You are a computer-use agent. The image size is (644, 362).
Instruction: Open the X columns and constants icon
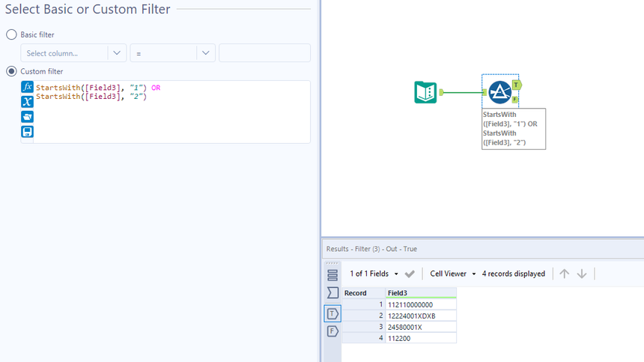pyautogui.click(x=27, y=101)
